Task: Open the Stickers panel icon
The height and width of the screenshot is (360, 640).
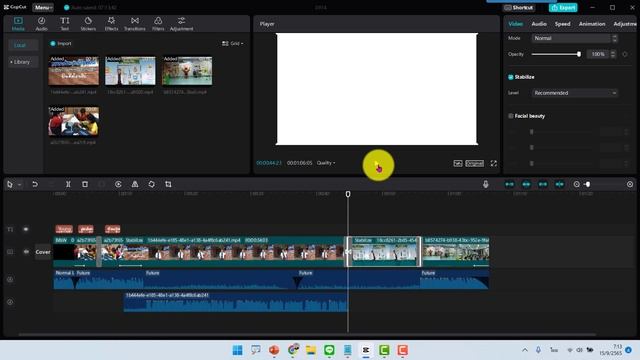Action: coord(88,24)
